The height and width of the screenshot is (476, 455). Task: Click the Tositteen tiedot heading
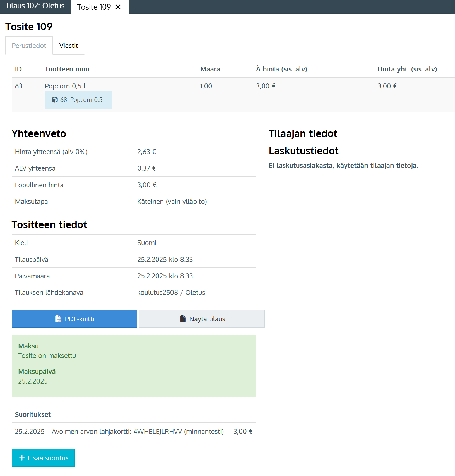[49, 224]
